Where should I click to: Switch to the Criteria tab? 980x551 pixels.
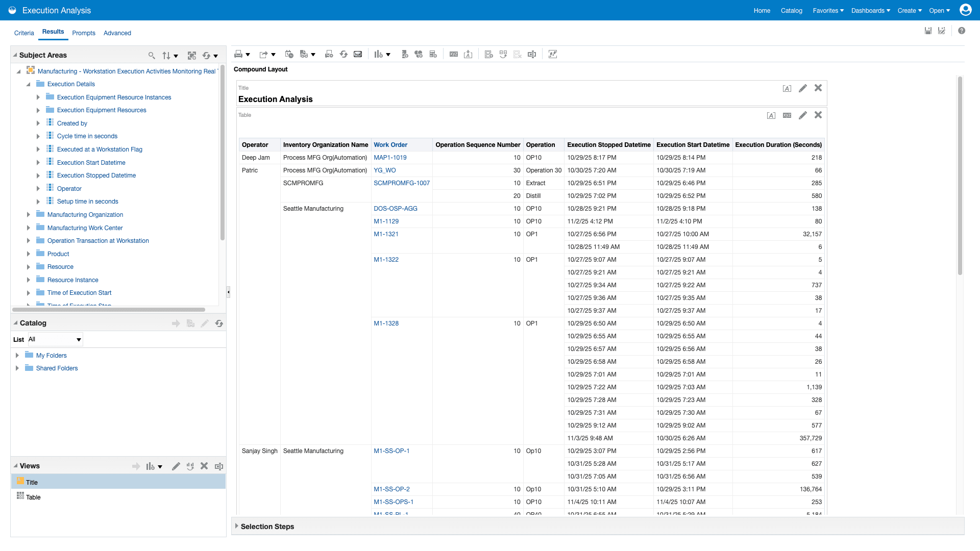(x=24, y=33)
